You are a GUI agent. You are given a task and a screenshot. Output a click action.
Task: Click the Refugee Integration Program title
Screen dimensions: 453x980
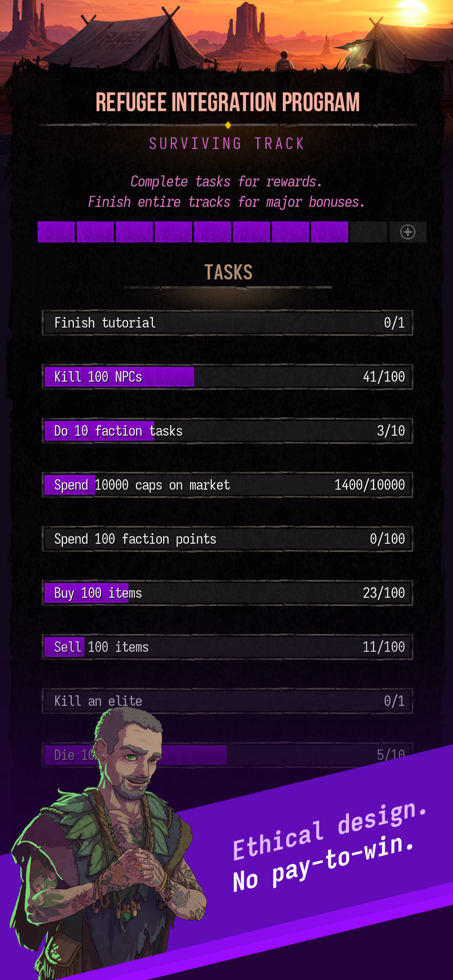coord(227,102)
